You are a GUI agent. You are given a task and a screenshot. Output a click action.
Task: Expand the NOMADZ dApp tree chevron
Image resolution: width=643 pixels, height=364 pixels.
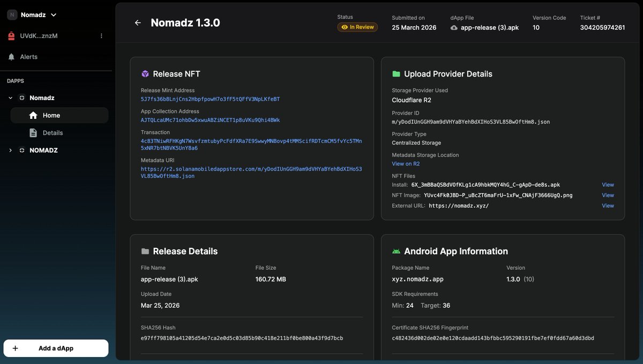pos(10,150)
